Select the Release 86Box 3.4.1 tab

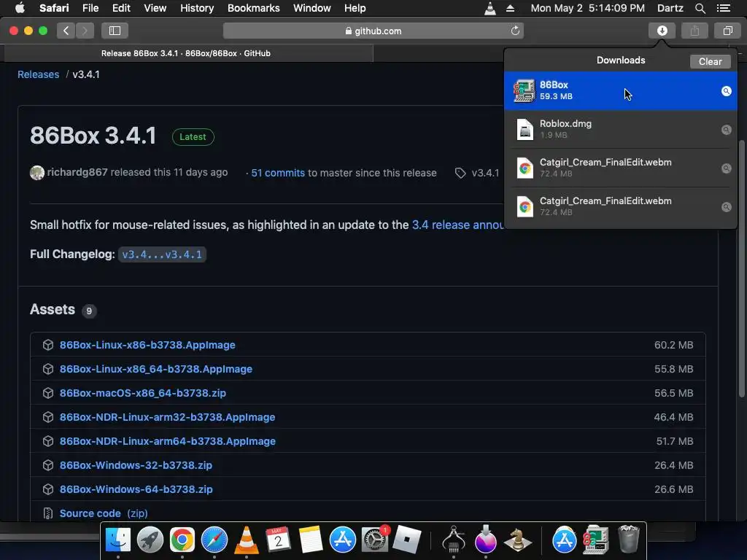point(186,53)
